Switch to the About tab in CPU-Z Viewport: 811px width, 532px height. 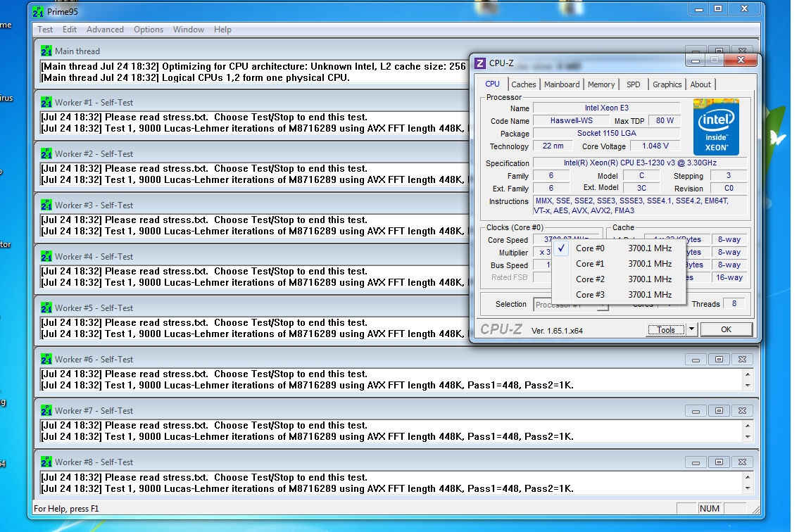(700, 84)
